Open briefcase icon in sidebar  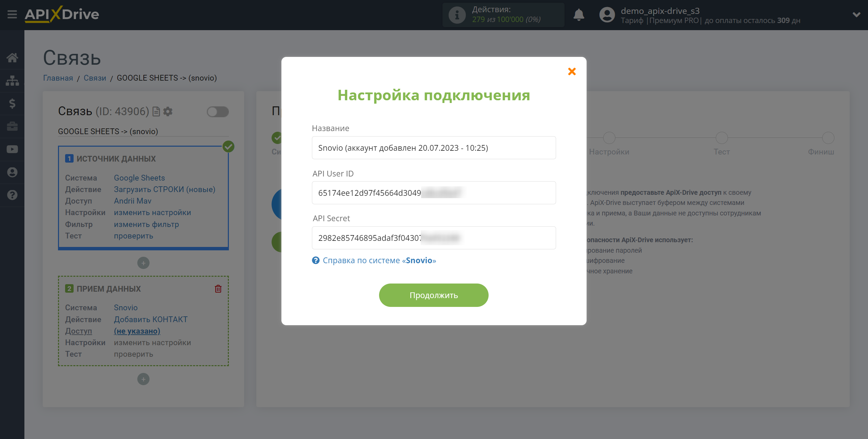[12, 126]
